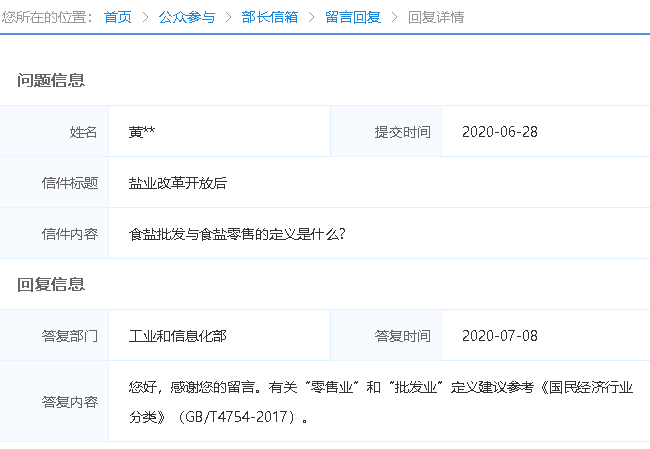Open the 公众参与 breadcrumb link
650x449 pixels.
186,17
